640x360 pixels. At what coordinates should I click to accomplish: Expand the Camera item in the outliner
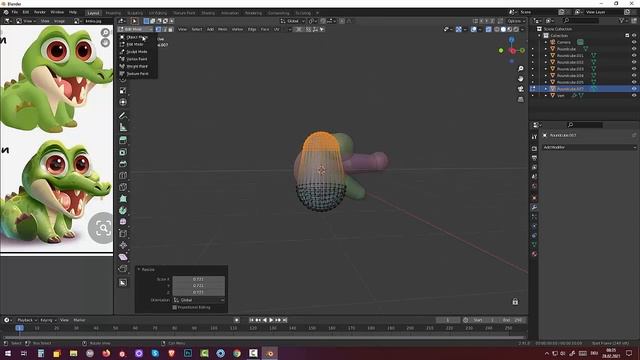click(x=546, y=42)
